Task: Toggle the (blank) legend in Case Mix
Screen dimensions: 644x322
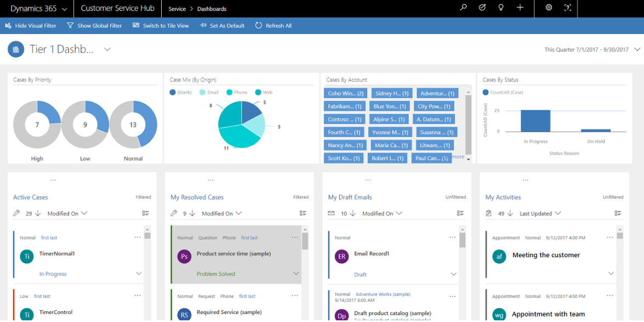Action: (180, 93)
